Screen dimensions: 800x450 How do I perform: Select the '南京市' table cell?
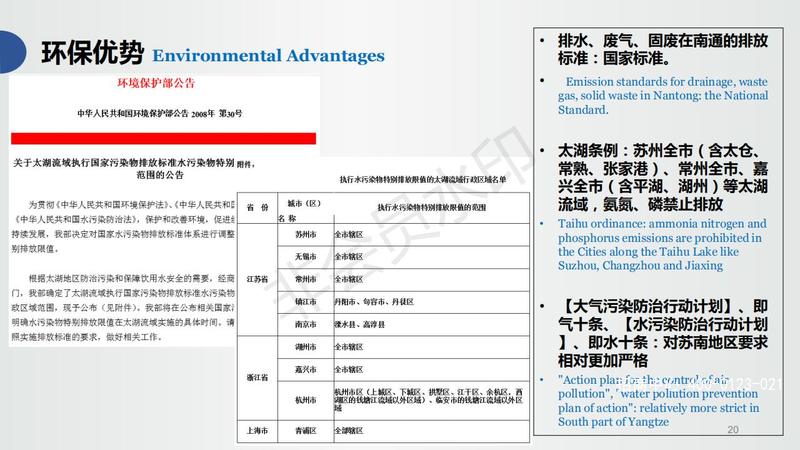(306, 324)
